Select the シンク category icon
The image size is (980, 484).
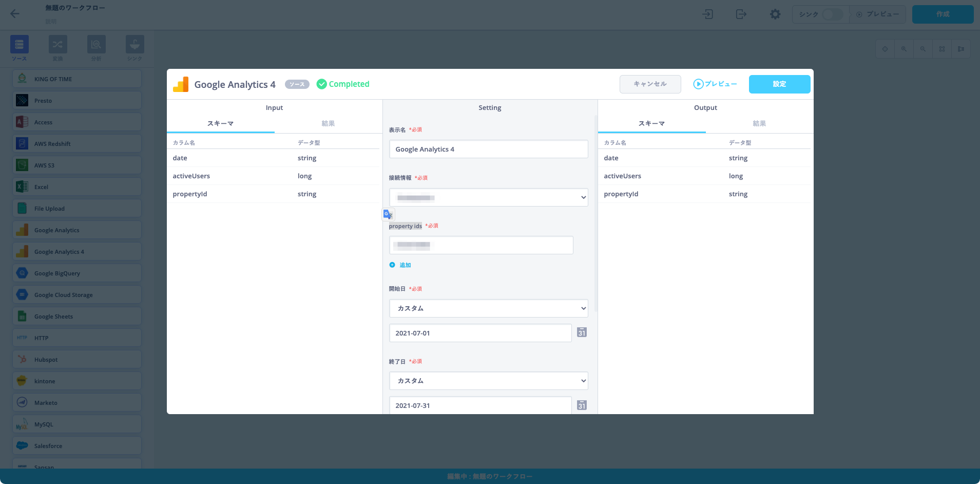pos(135,45)
